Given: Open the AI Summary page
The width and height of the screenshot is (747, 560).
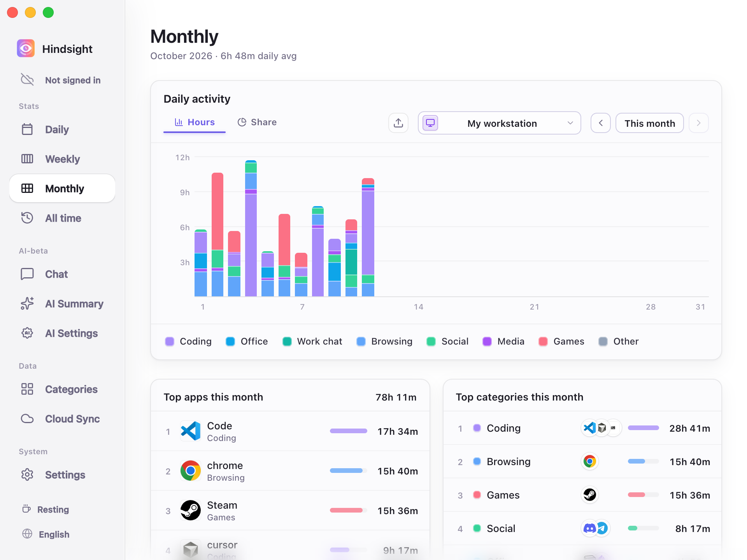Looking at the screenshot, I should [x=62, y=303].
